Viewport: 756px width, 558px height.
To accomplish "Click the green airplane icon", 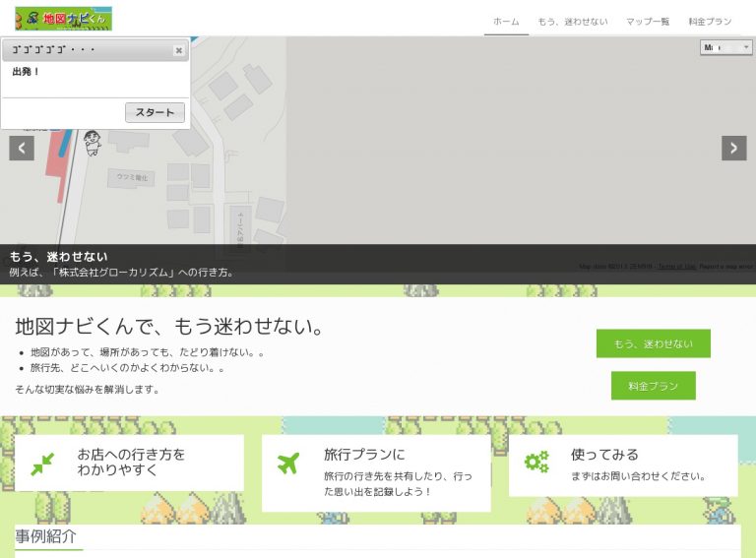I will tap(288, 464).
